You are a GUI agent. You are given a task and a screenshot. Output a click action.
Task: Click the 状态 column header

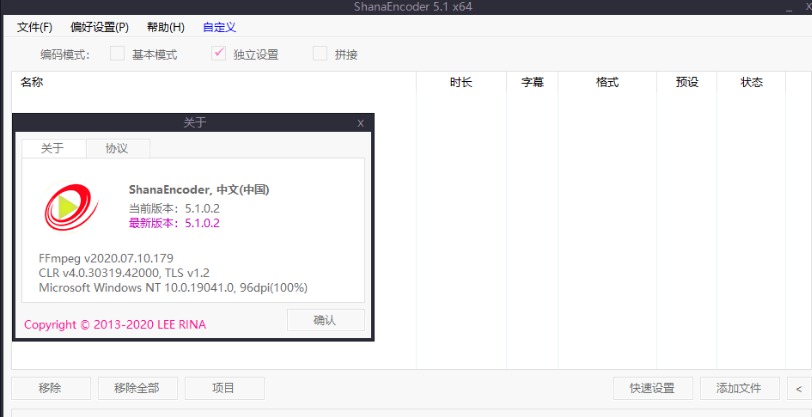[x=751, y=82]
